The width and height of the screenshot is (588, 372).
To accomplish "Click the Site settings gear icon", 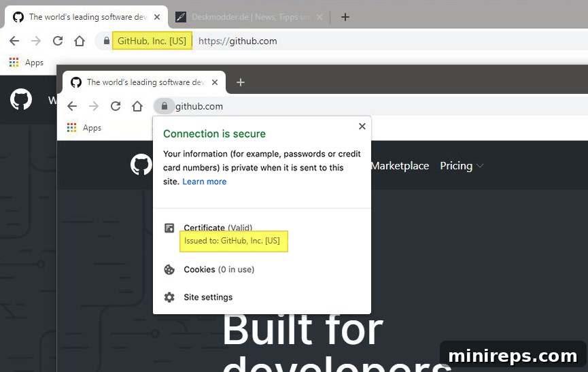I will coord(169,297).
